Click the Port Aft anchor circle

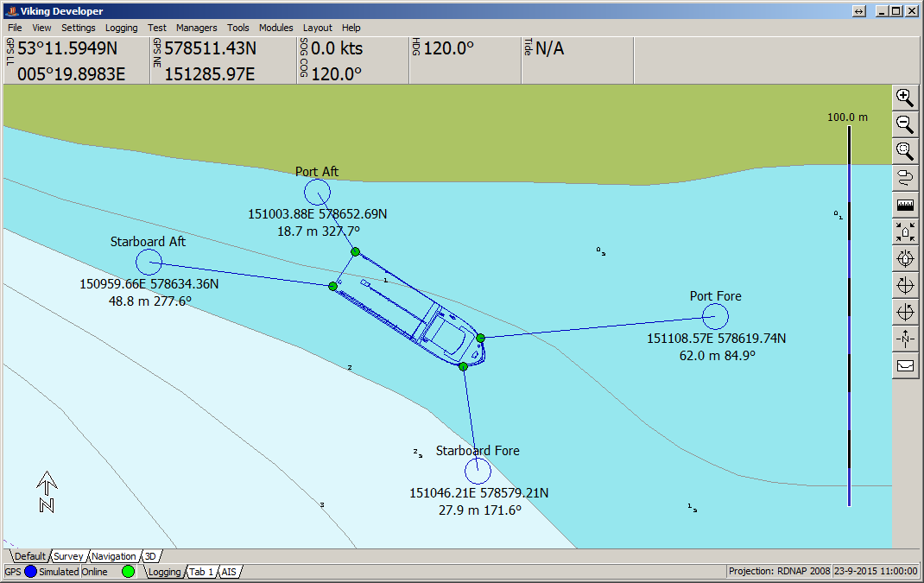point(317,192)
